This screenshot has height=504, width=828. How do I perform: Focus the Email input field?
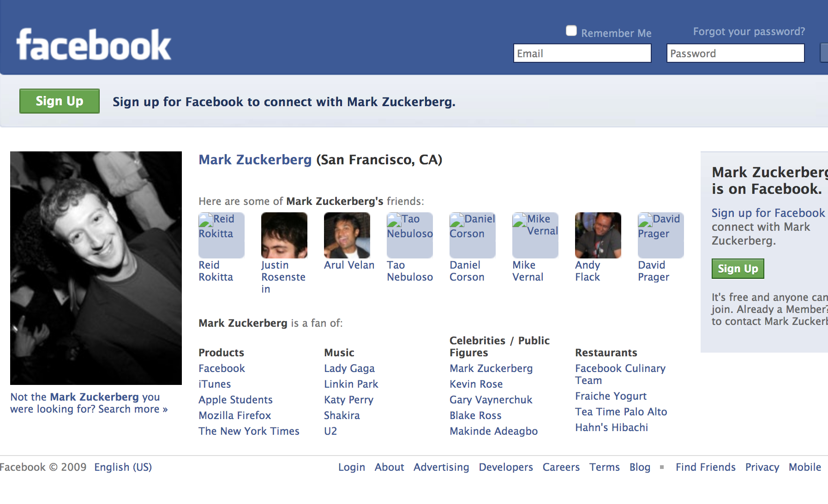coord(582,54)
